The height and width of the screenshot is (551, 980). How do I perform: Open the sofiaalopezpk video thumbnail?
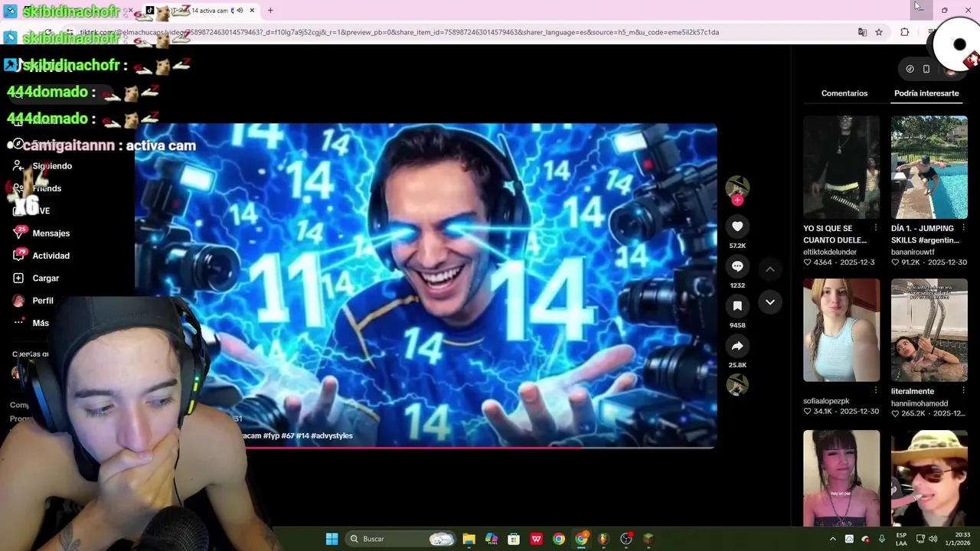click(x=841, y=330)
